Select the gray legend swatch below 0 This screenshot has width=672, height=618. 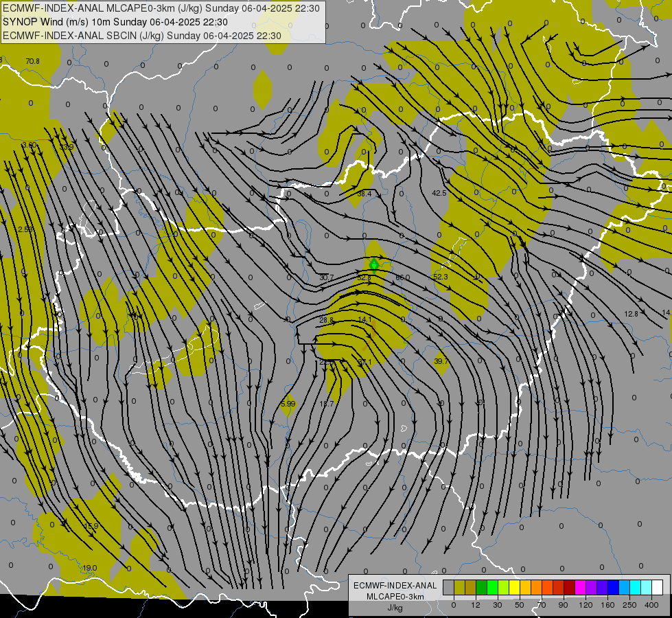pyautogui.click(x=448, y=587)
